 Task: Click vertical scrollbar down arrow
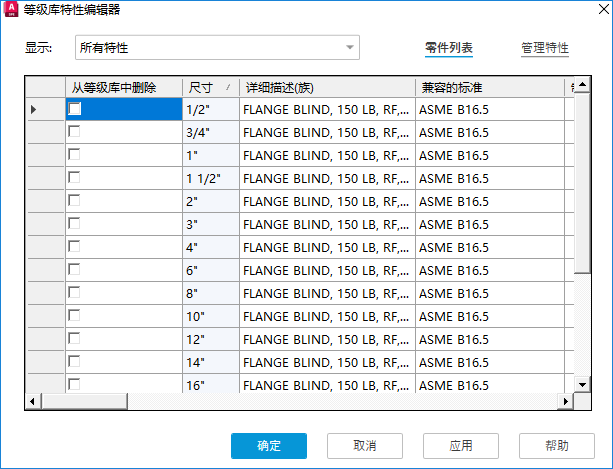click(x=583, y=383)
